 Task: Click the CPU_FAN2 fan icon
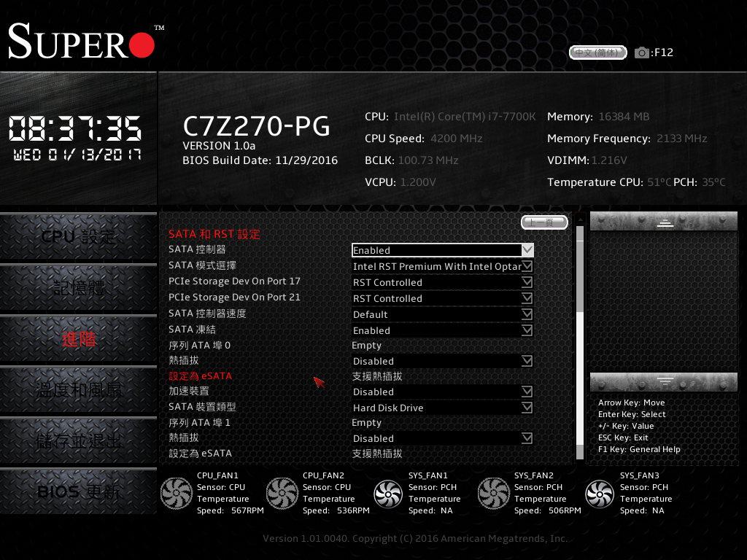click(x=282, y=494)
